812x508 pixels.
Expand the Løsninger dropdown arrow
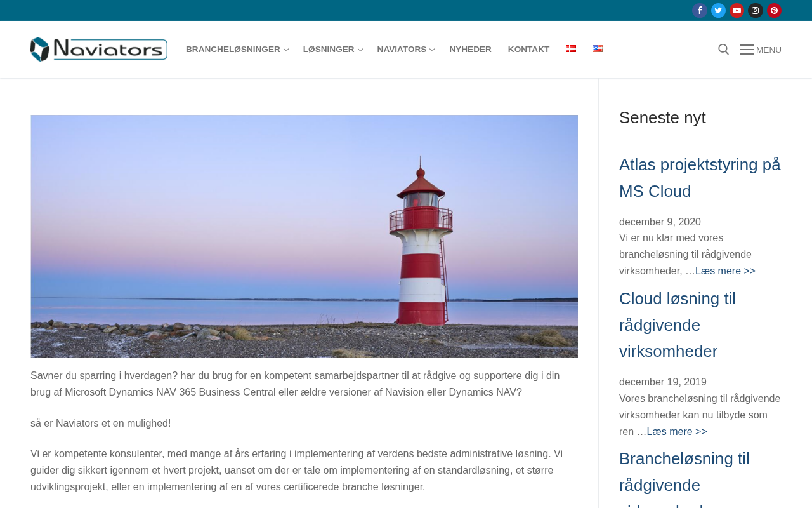tap(360, 50)
